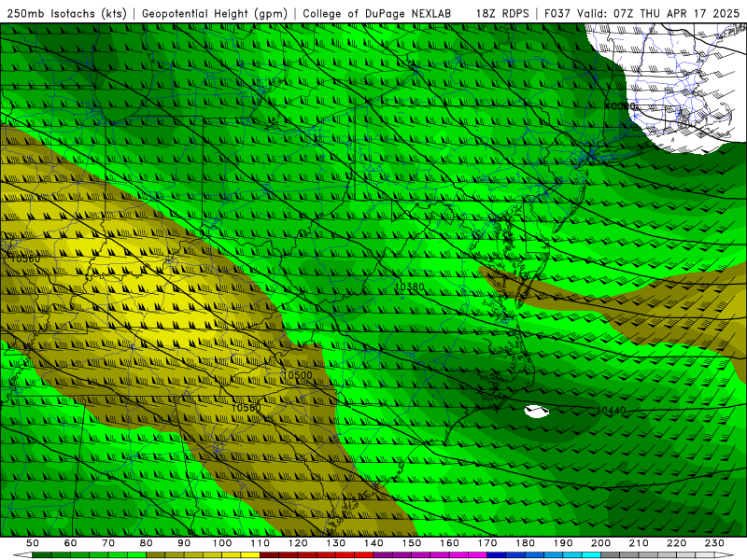The width and height of the screenshot is (747, 560).
Task: Select the olive swatch just right of 80
Action: pos(155,555)
